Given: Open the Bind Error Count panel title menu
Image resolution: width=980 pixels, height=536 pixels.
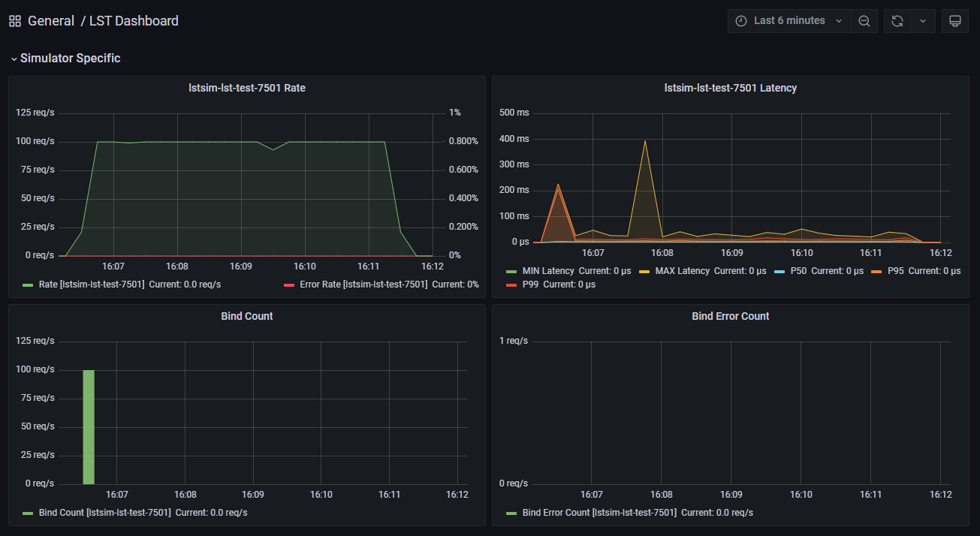Looking at the screenshot, I should click(730, 316).
